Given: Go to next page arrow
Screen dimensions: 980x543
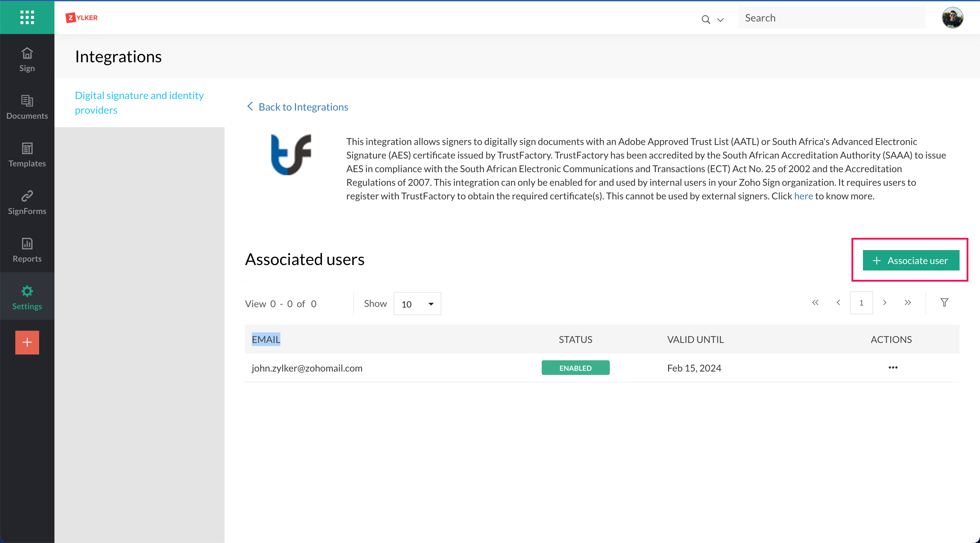Looking at the screenshot, I should tap(884, 303).
